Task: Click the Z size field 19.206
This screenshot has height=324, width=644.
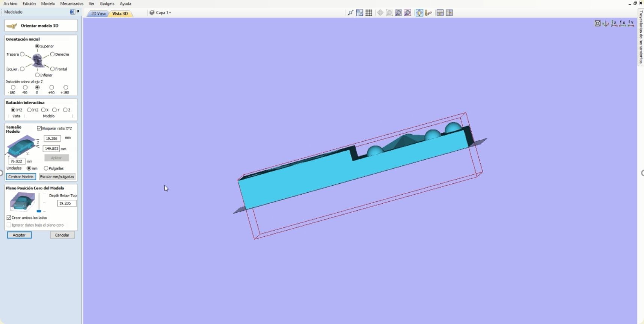Action: click(52, 138)
